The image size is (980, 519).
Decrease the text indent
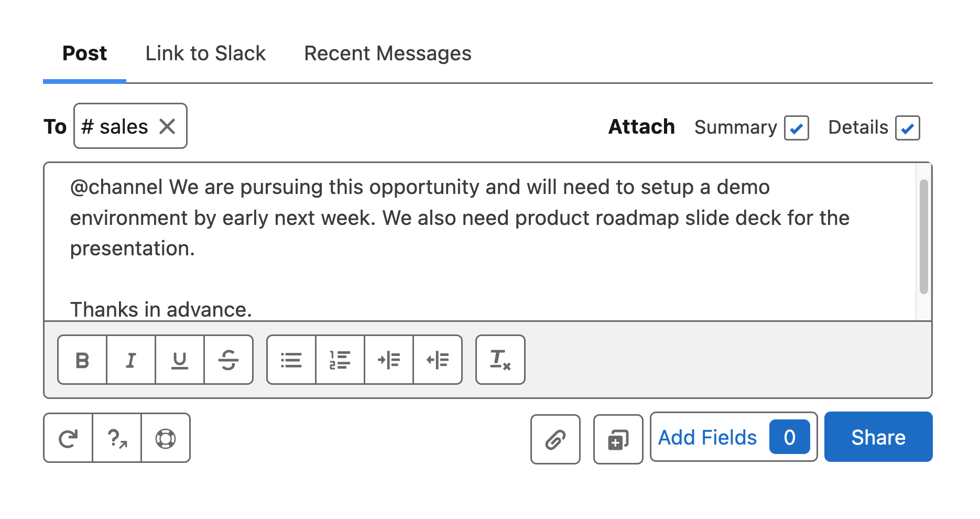438,360
